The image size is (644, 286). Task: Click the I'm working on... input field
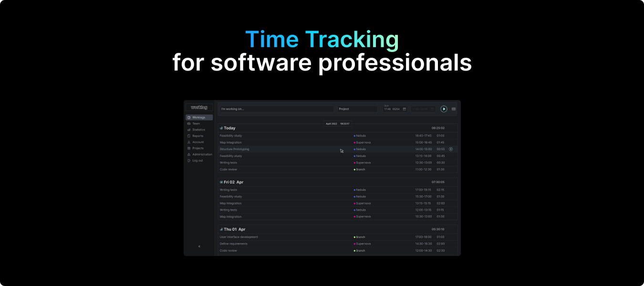pos(276,109)
